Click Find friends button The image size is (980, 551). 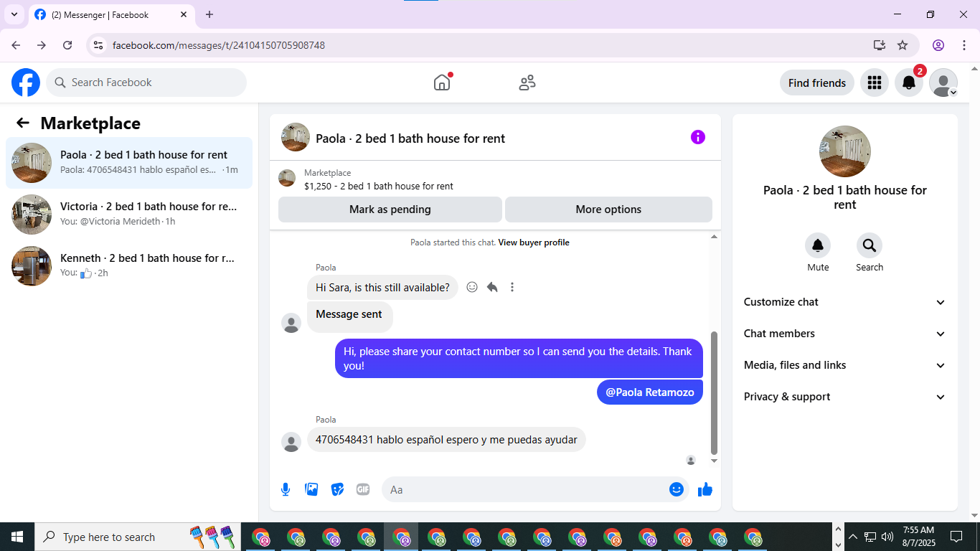(817, 83)
